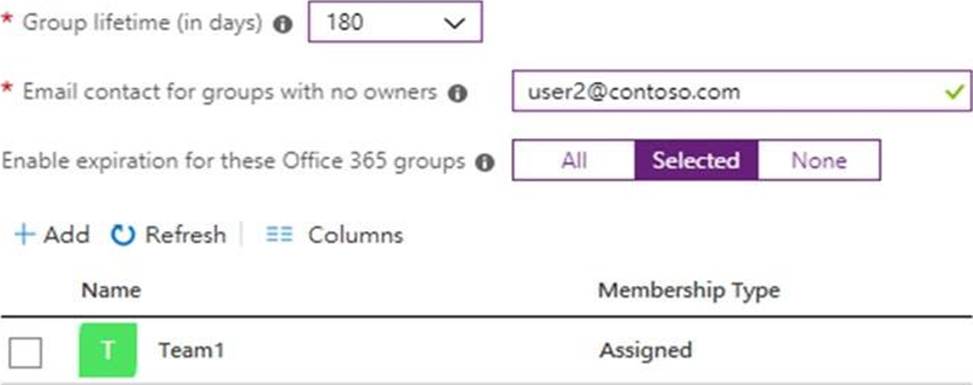Open the Group lifetime 180 dropdown
Image resolution: width=973 pixels, height=385 pixels.
pyautogui.click(x=395, y=22)
